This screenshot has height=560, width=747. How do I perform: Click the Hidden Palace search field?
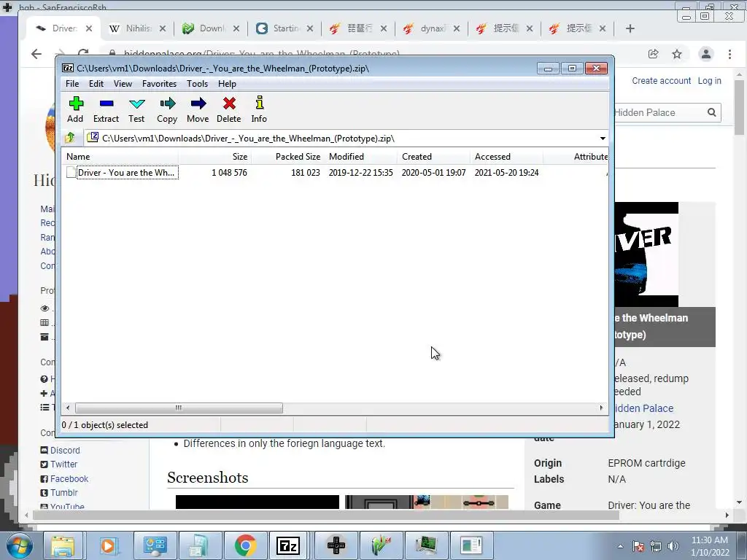pyautogui.click(x=659, y=113)
